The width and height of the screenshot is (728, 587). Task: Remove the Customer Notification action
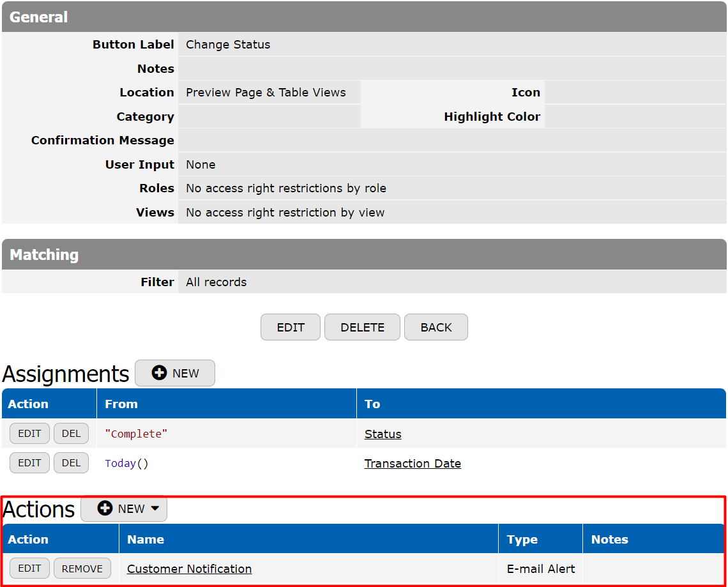coord(82,568)
